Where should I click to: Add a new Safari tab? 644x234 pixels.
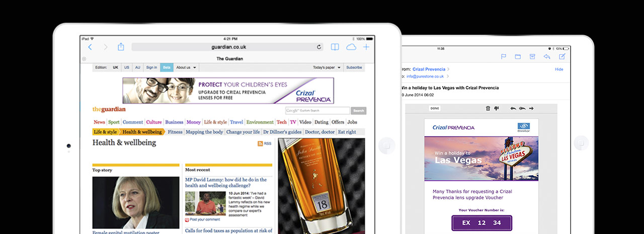(x=366, y=47)
